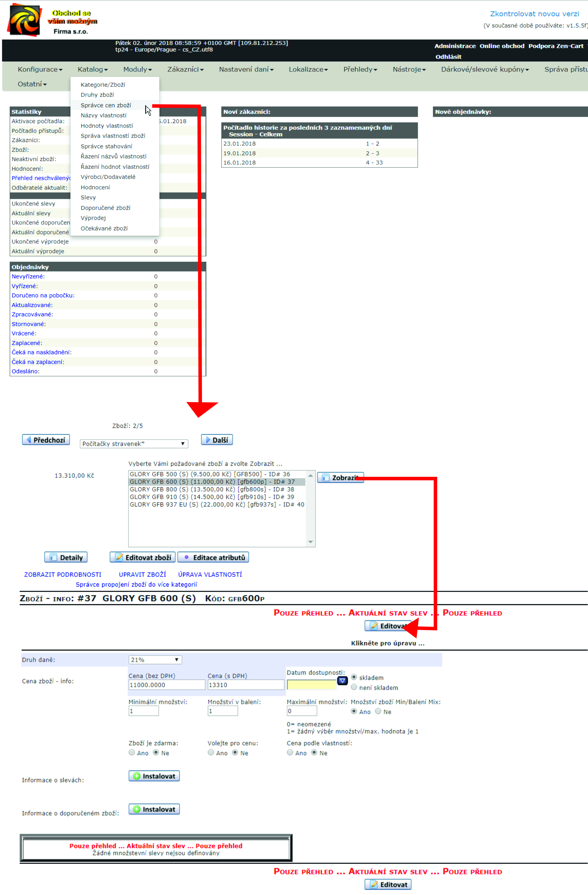Click the Předchozí button with left arrow
588x895 pixels.
click(46, 440)
